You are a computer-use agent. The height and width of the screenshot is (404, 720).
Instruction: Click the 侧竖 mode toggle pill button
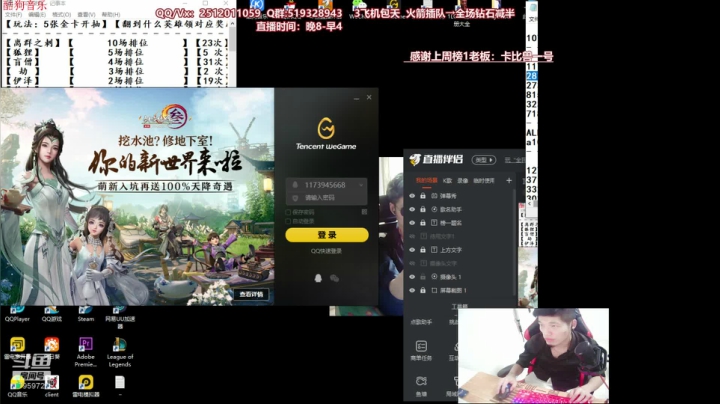484,160
